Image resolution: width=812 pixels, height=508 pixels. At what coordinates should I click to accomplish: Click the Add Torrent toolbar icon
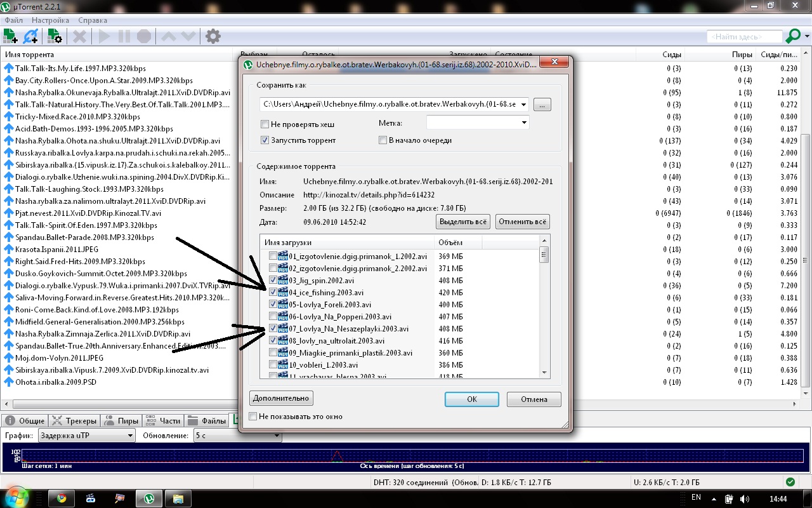(11, 36)
